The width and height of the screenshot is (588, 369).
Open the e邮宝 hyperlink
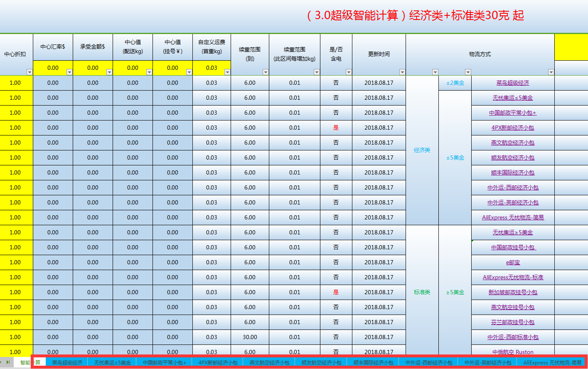click(x=513, y=263)
